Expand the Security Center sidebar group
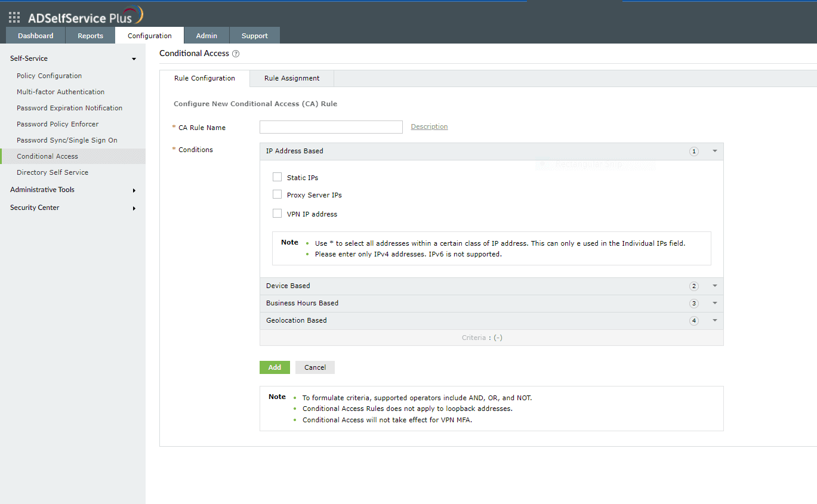The width and height of the screenshot is (817, 504). (x=134, y=208)
